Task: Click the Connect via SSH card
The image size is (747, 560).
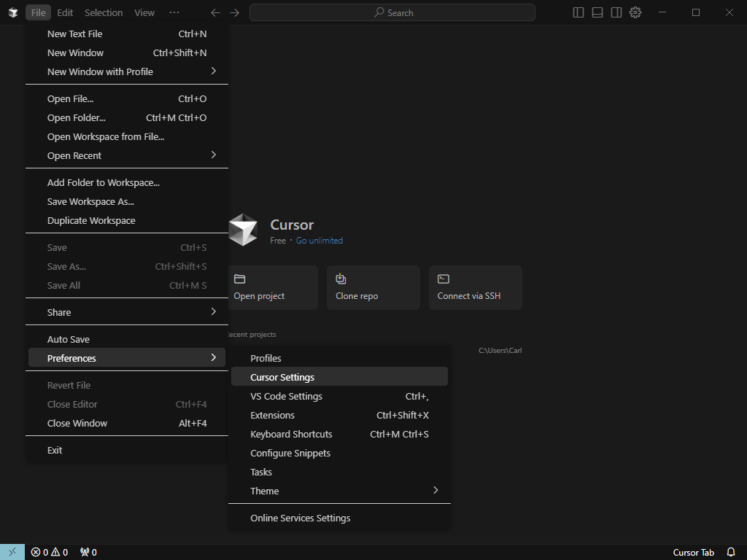Action: click(x=476, y=287)
